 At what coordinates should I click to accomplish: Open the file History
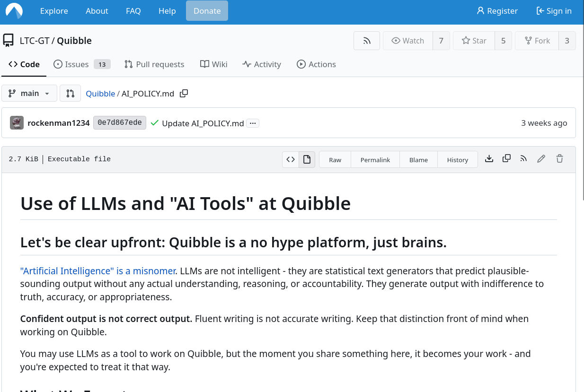pyautogui.click(x=458, y=160)
